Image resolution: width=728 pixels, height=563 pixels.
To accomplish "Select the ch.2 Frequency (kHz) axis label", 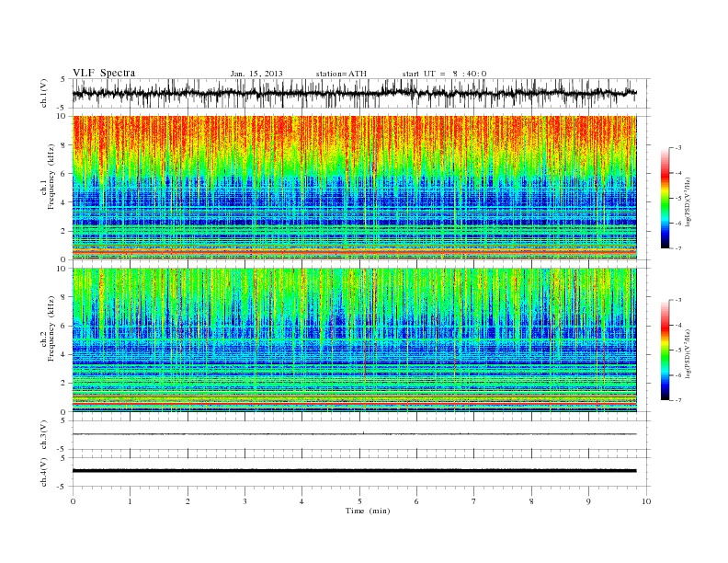I will [x=48, y=327].
